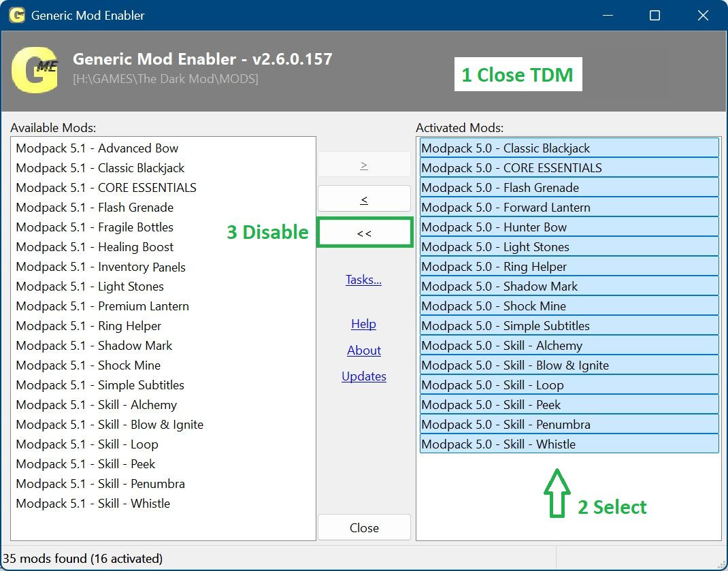This screenshot has height=571, width=728.
Task: Select Modpack 5.1 - Shadow Mark
Action: 163,346
